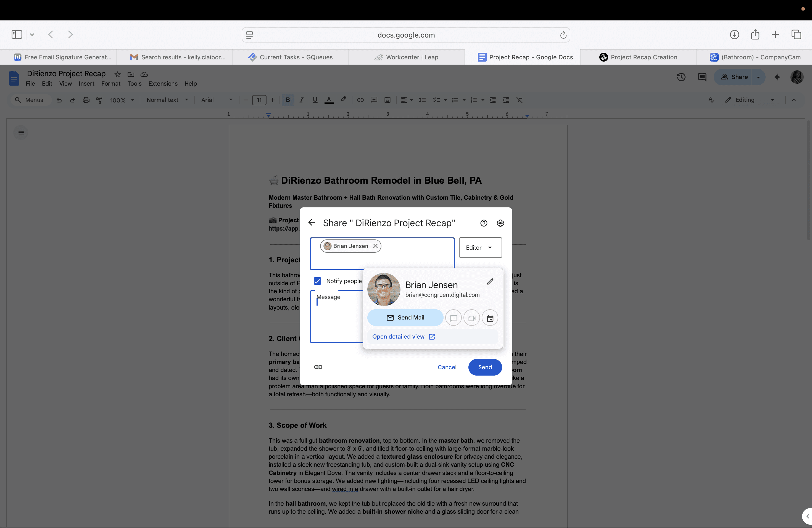Open the text color picker
This screenshot has height=528, width=812.
coord(329,100)
